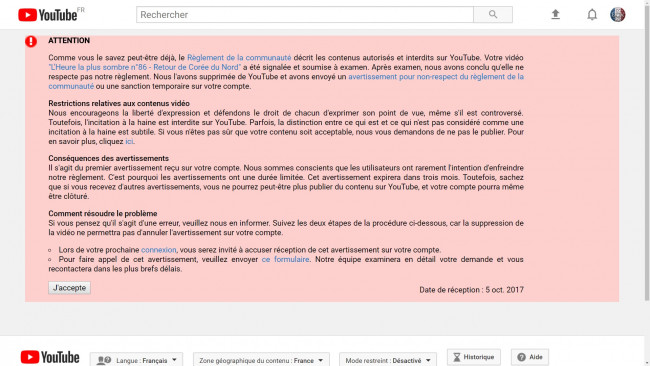This screenshot has height=366, width=650.
Task: Click 'Restrictions relatives aux contenus vidéo' heading
Action: pyautogui.click(x=119, y=103)
